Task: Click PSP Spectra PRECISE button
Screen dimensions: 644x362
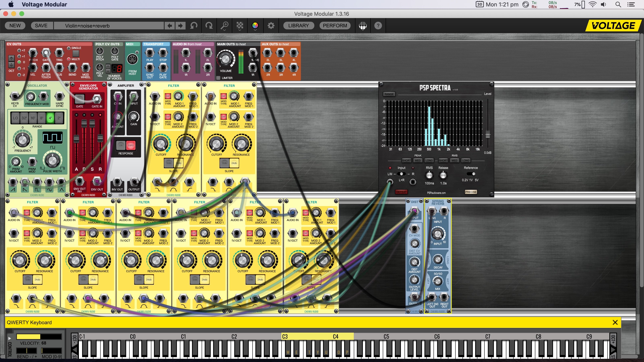Action: pos(471,192)
